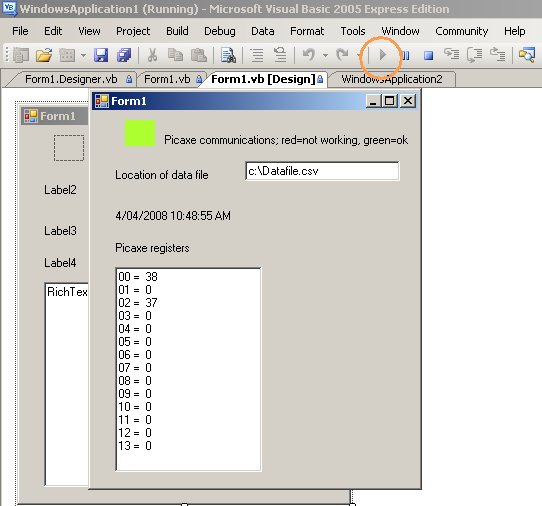Click the Step Out icon
The width and height of the screenshot is (542, 506).
[498, 55]
